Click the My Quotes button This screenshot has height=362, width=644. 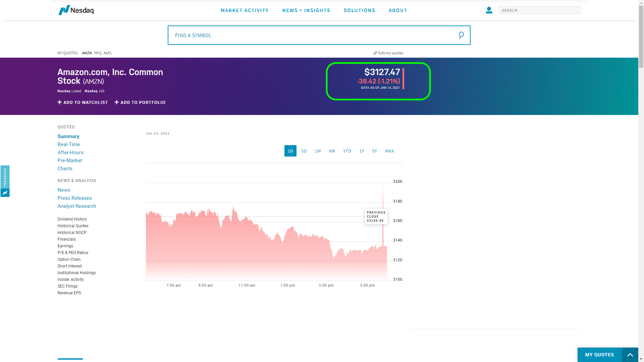(599, 355)
